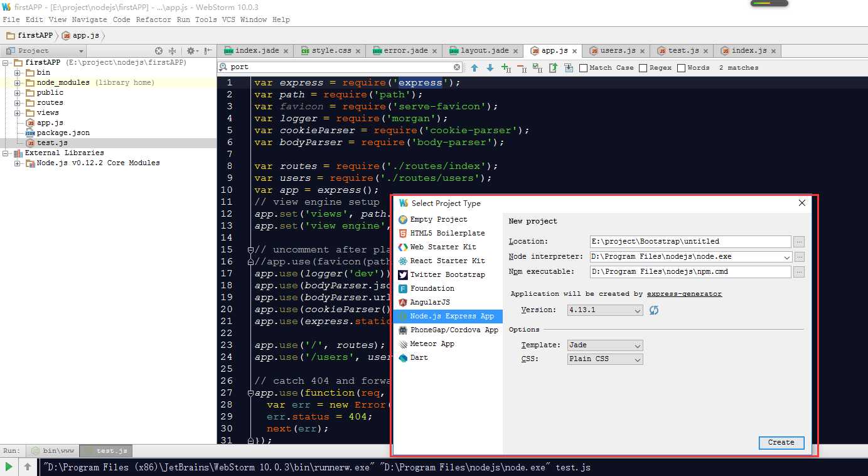
Task: Click the Npm executable input field
Action: (x=690, y=272)
